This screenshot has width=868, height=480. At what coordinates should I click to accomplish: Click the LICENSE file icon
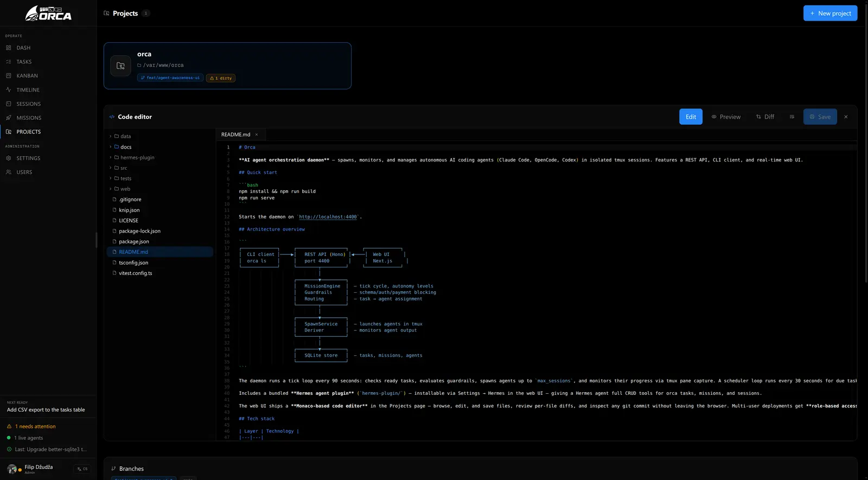click(x=114, y=221)
